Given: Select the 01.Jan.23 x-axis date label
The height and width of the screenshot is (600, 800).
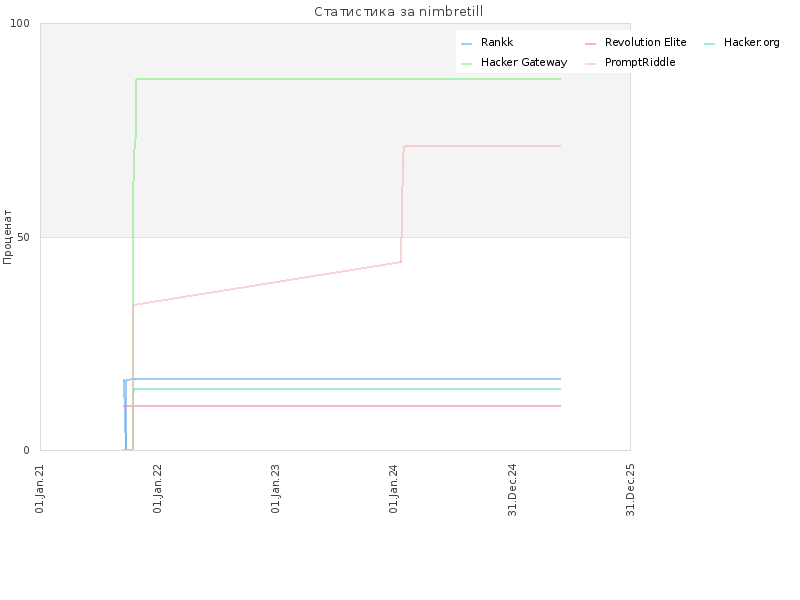Looking at the screenshot, I should [x=275, y=488].
